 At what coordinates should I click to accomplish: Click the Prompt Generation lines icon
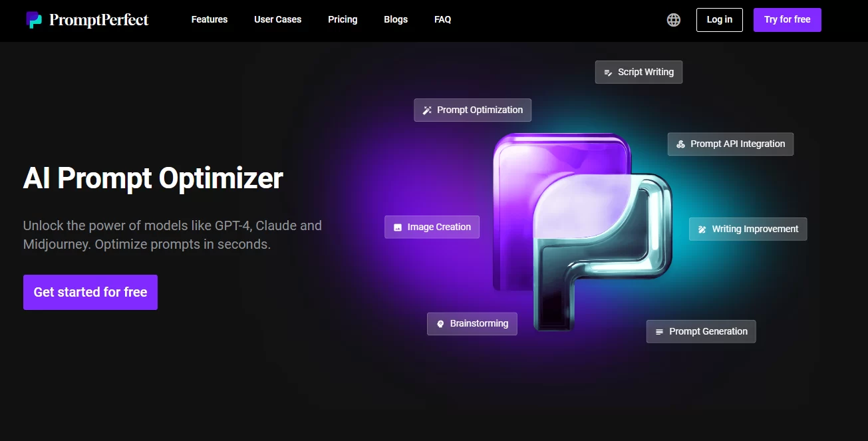659,332
